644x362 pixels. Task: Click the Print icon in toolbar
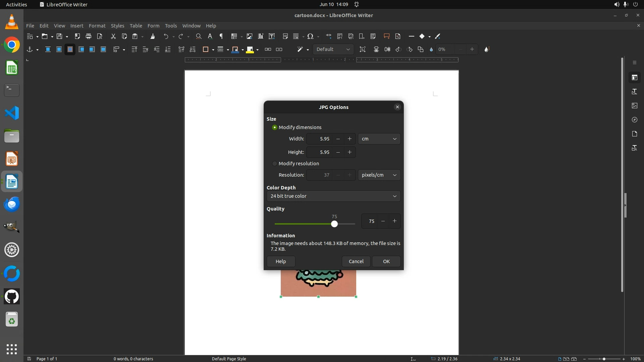click(x=89, y=36)
